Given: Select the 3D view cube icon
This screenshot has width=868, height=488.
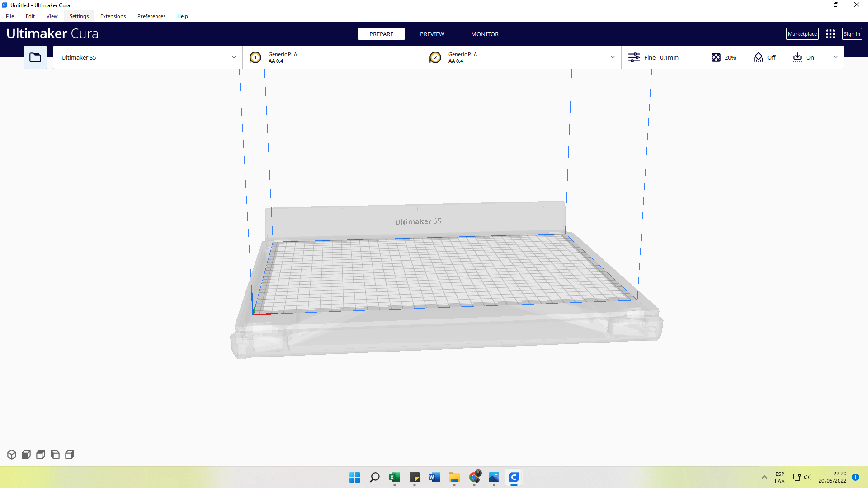Looking at the screenshot, I should click(12, 455).
